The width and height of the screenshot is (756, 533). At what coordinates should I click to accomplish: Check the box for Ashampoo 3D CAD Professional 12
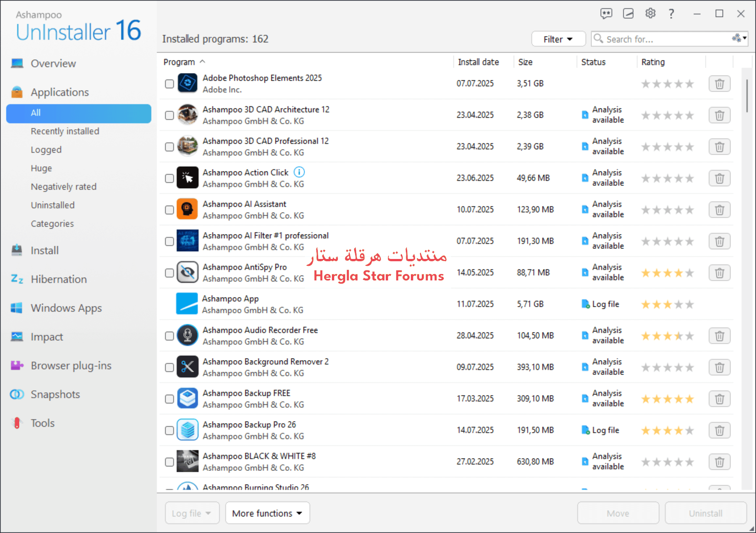[169, 147]
